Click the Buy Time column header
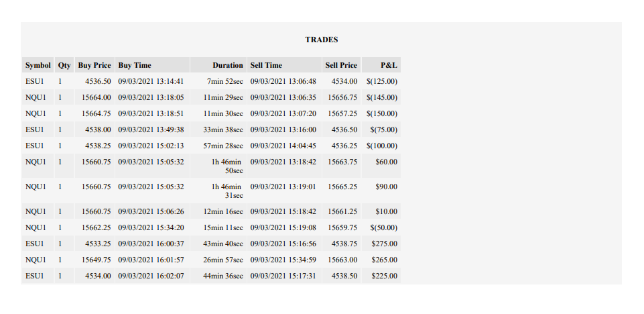Screen dimensions: 644x314 pyautogui.click(x=152, y=65)
